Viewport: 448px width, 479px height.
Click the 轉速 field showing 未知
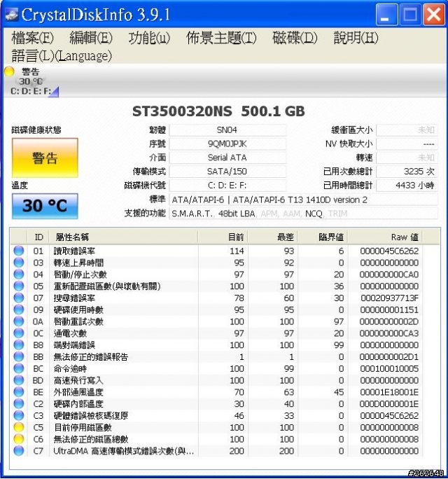407,158
